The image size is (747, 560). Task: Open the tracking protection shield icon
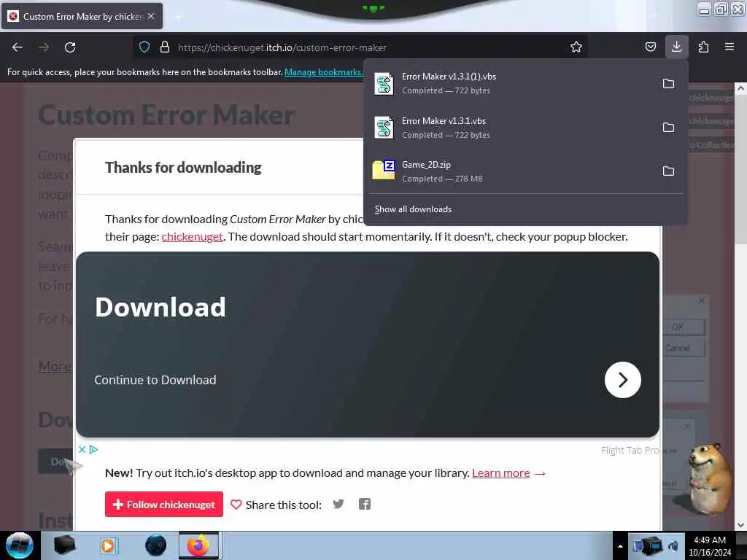144,47
